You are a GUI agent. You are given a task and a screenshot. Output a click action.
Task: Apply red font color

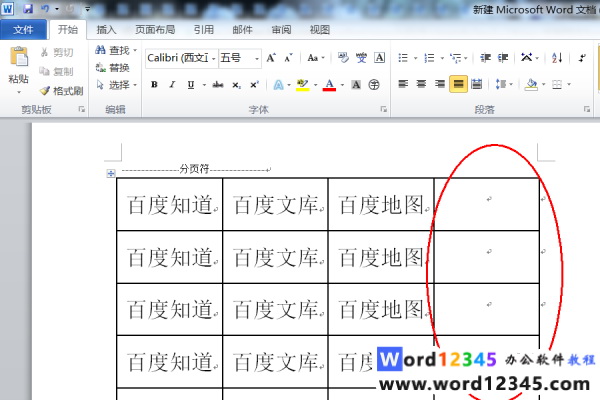pos(329,85)
